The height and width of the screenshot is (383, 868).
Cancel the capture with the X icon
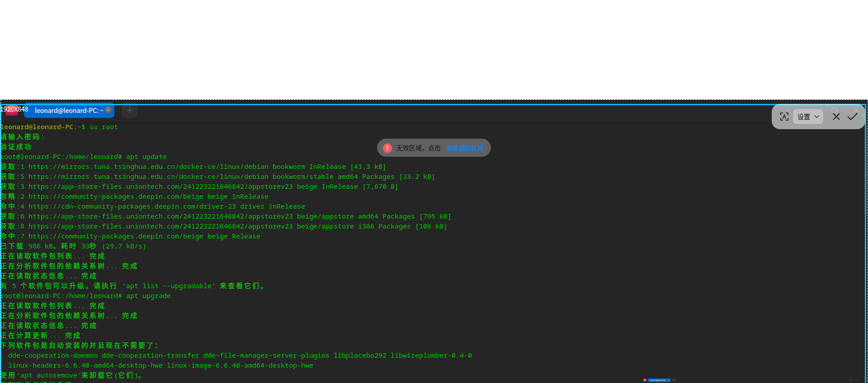[836, 117]
